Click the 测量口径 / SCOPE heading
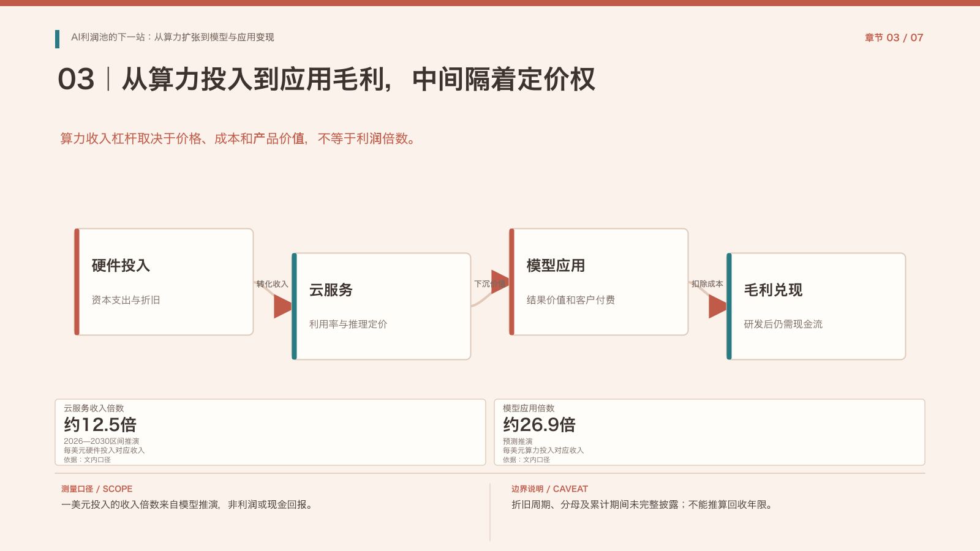The width and height of the screenshot is (980, 551). click(x=97, y=489)
